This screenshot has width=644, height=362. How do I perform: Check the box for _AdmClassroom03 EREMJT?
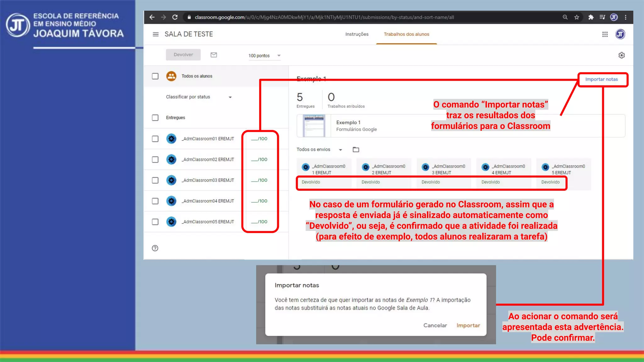point(155,180)
